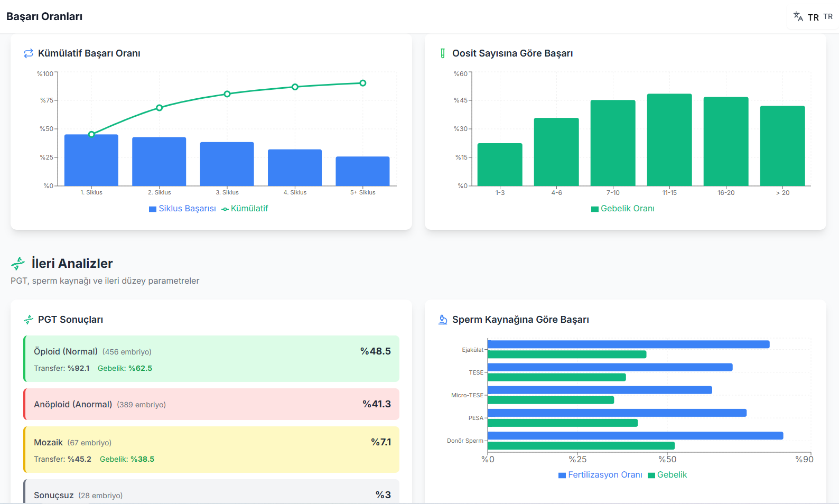Click cumulative line point above 1. Siklus

[91, 134]
